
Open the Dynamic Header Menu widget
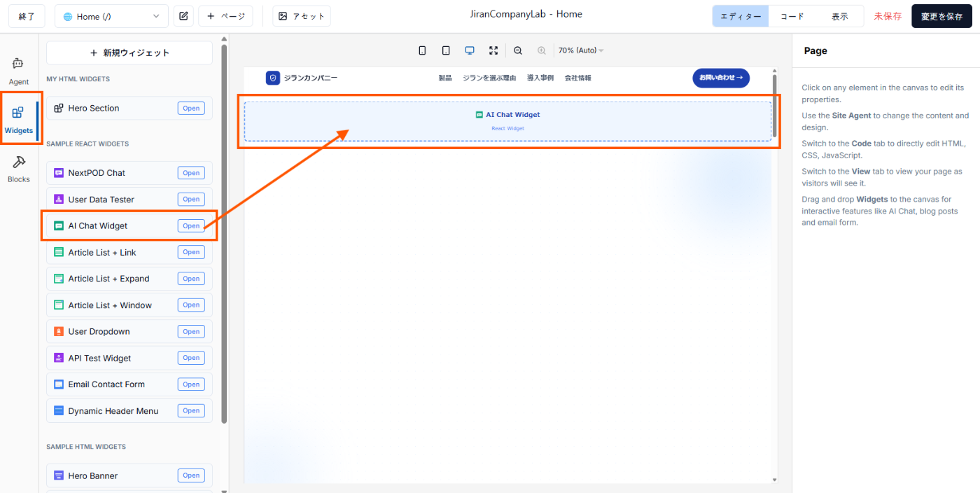[x=191, y=411]
